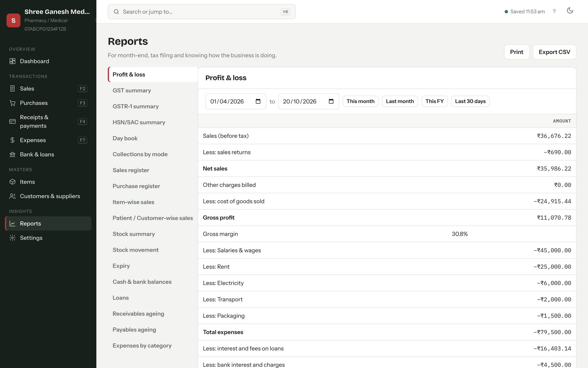
Task: Click the Items box icon
Action: pyautogui.click(x=12, y=182)
